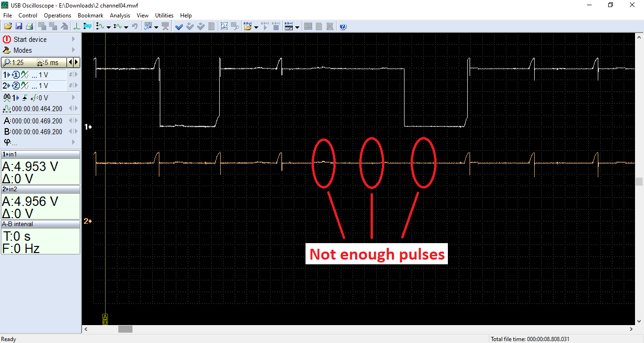Open the Analysis menu
Viewport: 644px width, 343px height.
point(120,15)
